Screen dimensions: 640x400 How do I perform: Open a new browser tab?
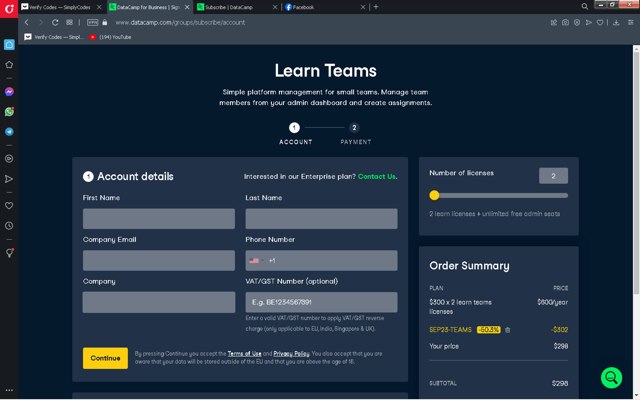(376, 7)
